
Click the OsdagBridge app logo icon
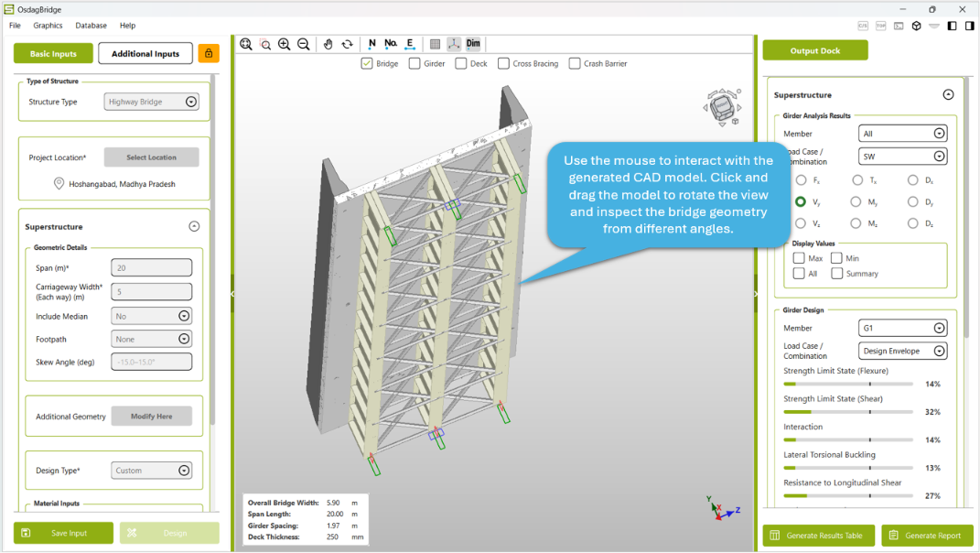[x=9, y=9]
